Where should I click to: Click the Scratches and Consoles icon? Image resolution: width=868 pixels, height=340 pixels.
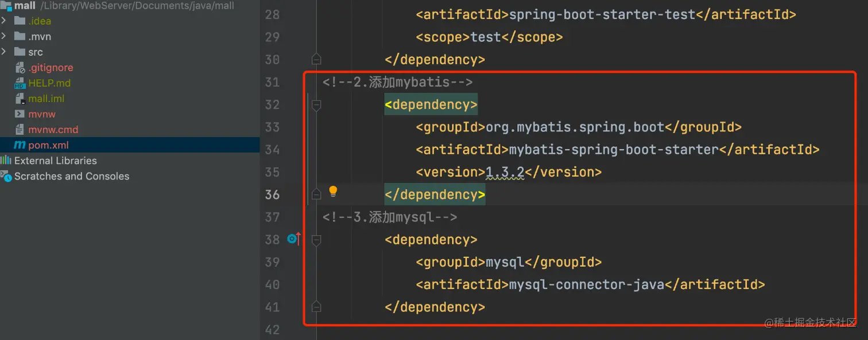coord(6,176)
